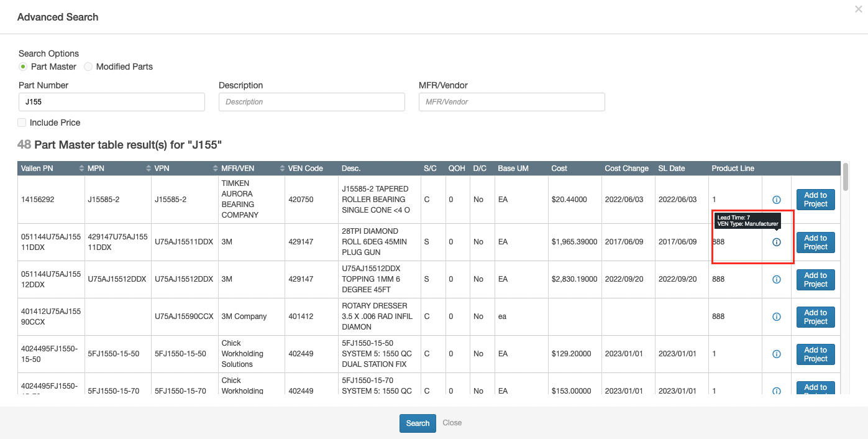Click the Description search field
Screen dimensions: 868x439
pos(312,102)
